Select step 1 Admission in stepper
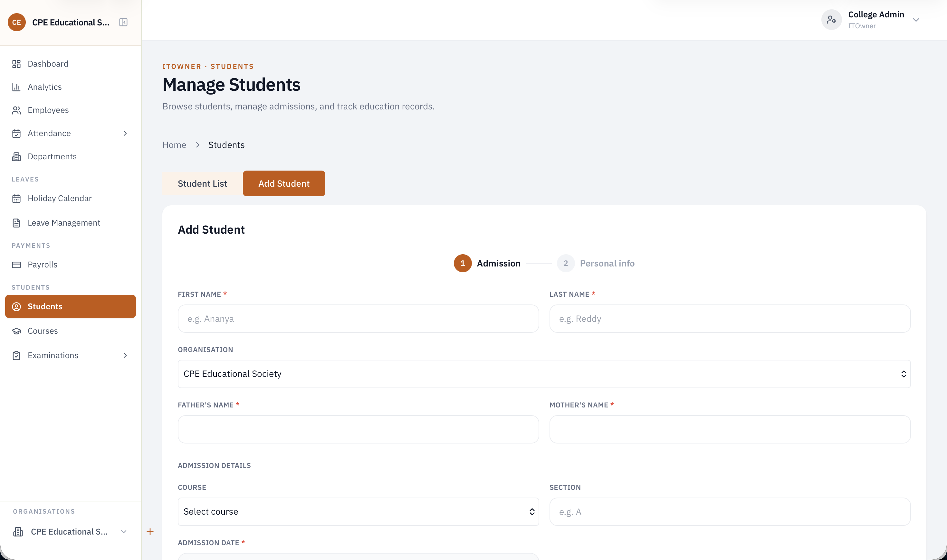Image resolution: width=947 pixels, height=560 pixels. click(x=487, y=263)
